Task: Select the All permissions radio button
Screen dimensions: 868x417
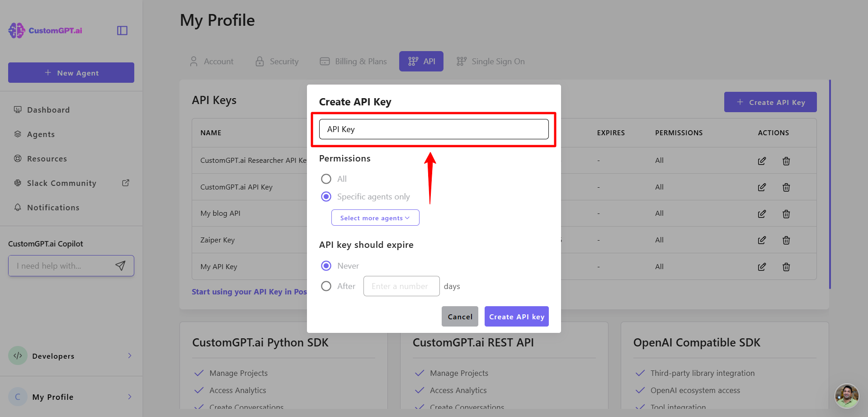Action: [x=326, y=179]
